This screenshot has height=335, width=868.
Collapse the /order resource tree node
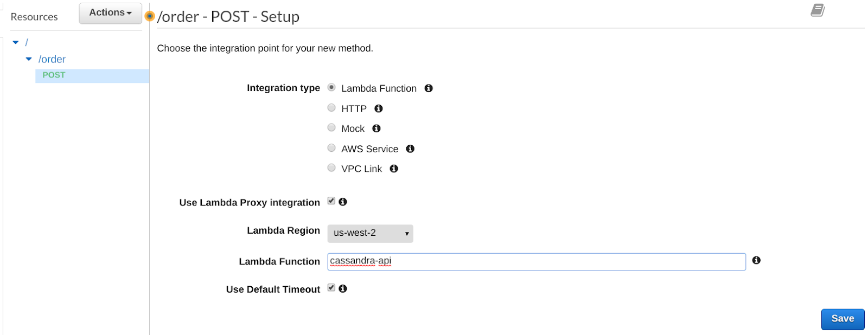point(29,59)
